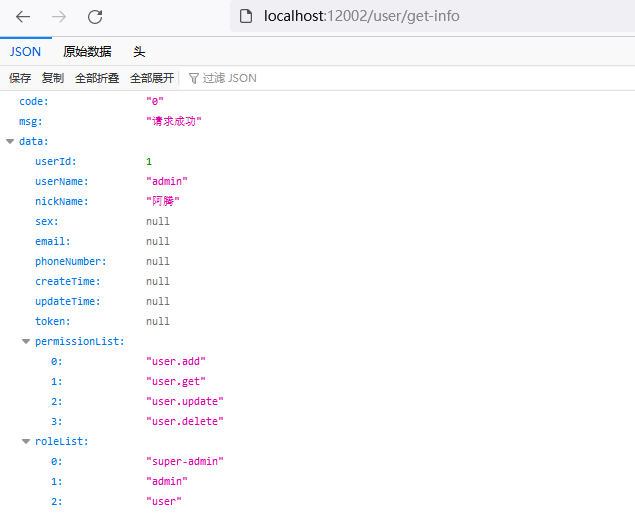
Task: Click 全部折叠 to collapse all
Action: click(x=97, y=78)
